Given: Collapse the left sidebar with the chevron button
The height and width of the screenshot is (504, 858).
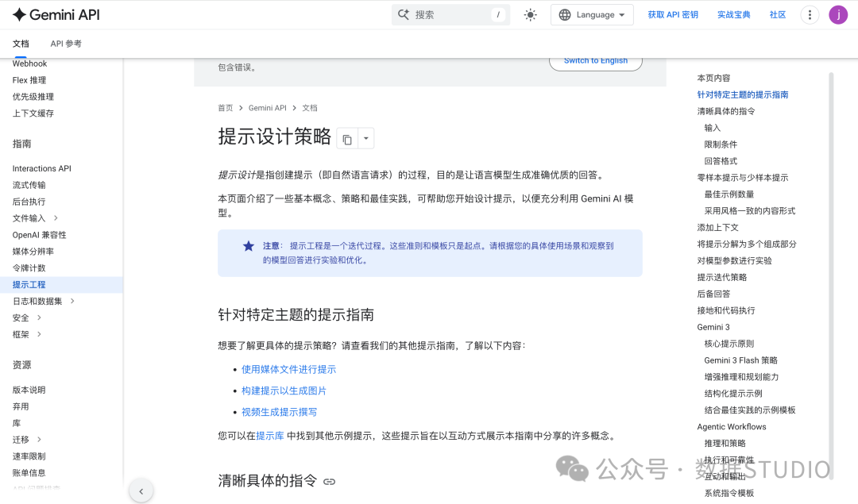Looking at the screenshot, I should (141, 491).
